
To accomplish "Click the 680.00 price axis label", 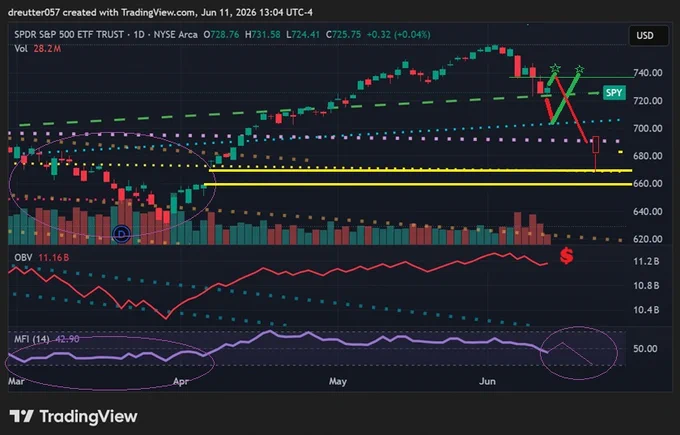I will 648,156.
